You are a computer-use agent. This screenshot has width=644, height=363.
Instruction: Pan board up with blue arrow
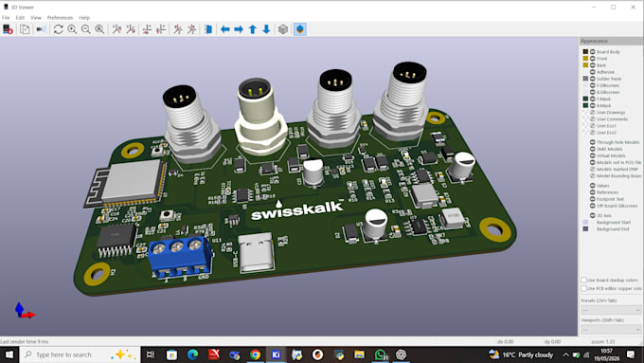(253, 29)
